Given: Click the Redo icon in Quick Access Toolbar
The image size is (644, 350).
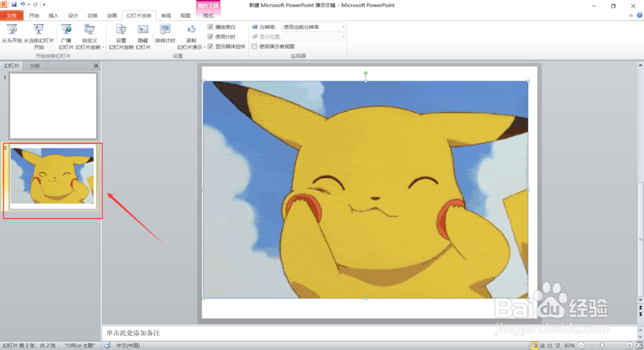Looking at the screenshot, I should [x=35, y=5].
